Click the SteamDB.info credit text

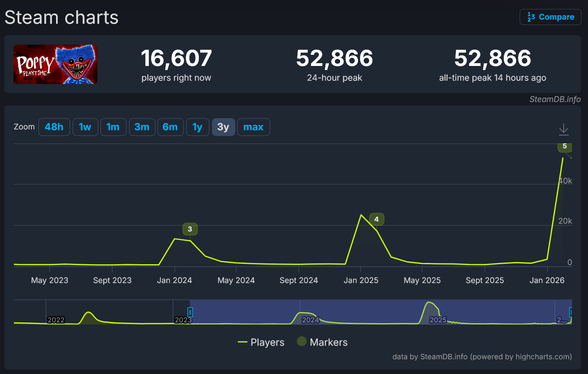tap(555, 99)
